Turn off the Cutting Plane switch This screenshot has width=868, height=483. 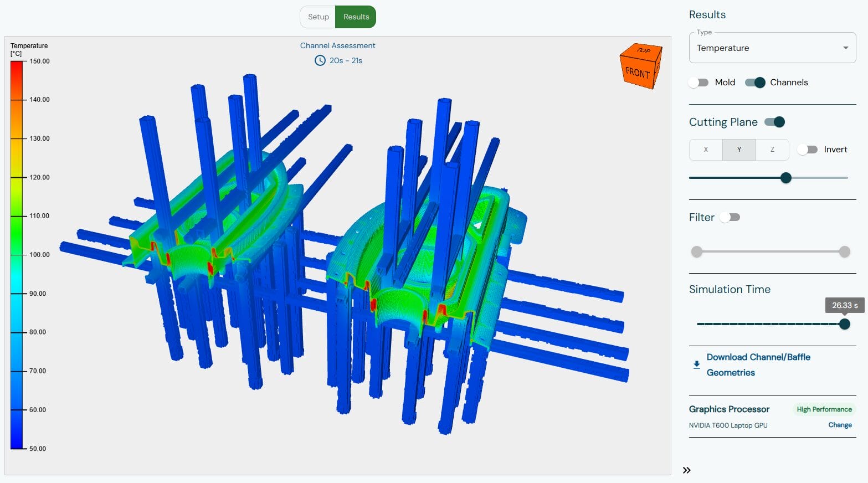[774, 122]
